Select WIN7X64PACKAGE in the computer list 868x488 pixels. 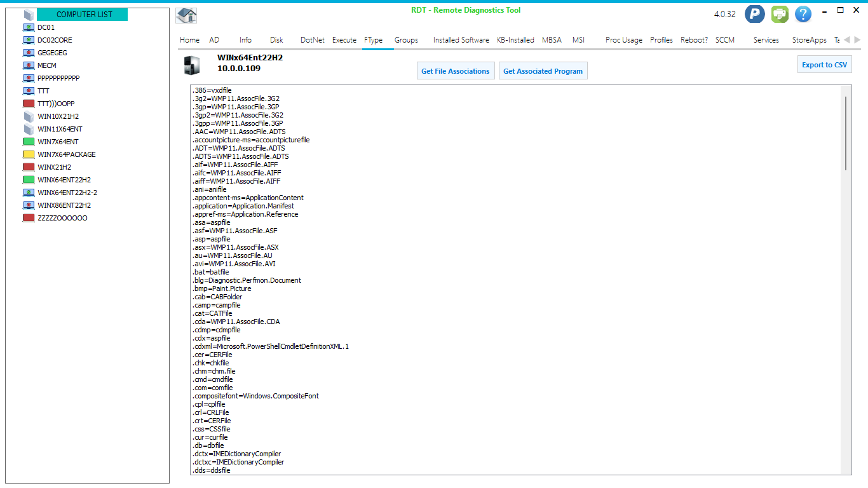(x=67, y=154)
